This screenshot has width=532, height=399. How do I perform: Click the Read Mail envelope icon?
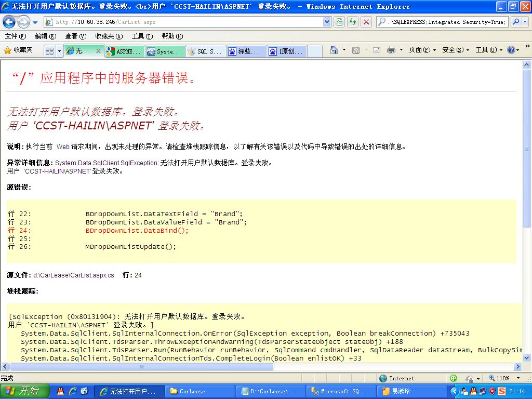click(x=377, y=50)
